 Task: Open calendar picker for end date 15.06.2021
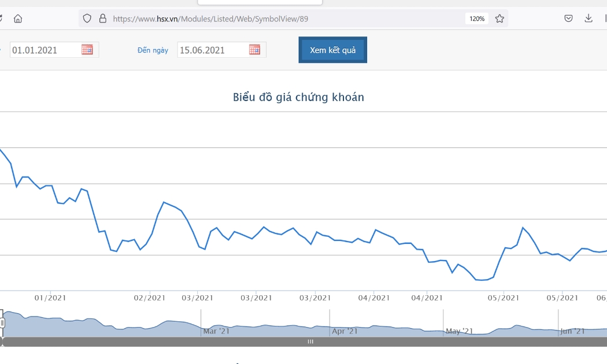pos(254,50)
